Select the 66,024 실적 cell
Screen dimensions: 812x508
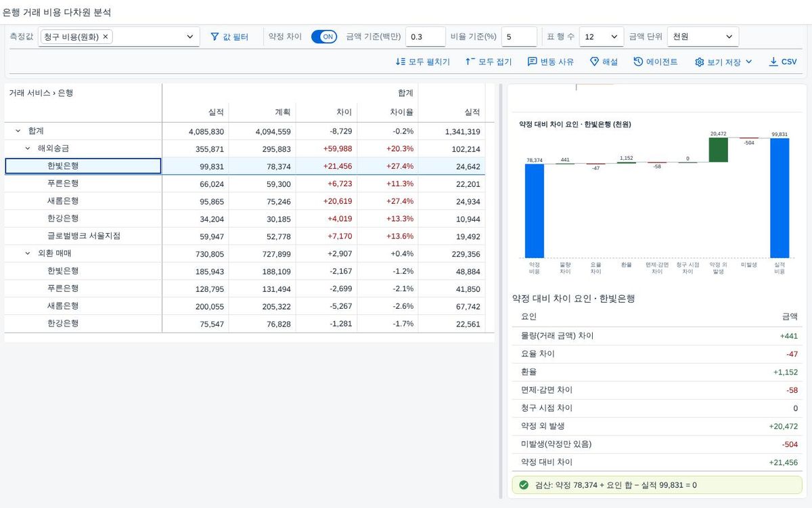196,184
